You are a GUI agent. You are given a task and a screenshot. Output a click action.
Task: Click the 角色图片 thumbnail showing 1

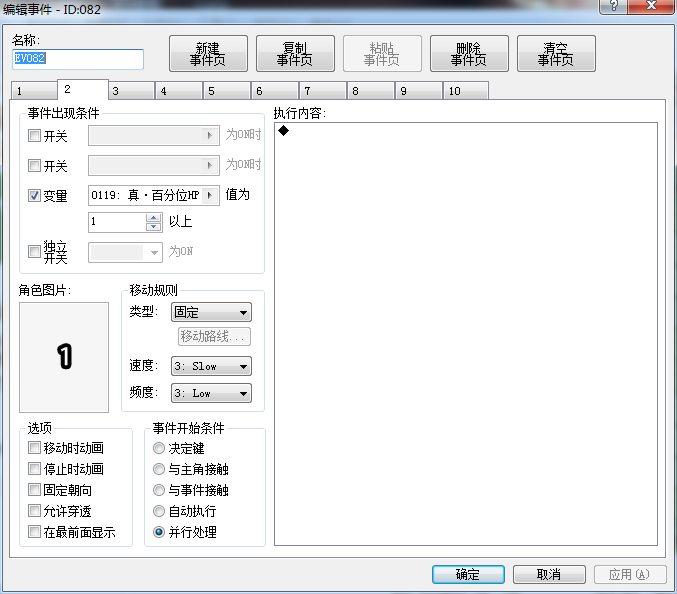64,357
